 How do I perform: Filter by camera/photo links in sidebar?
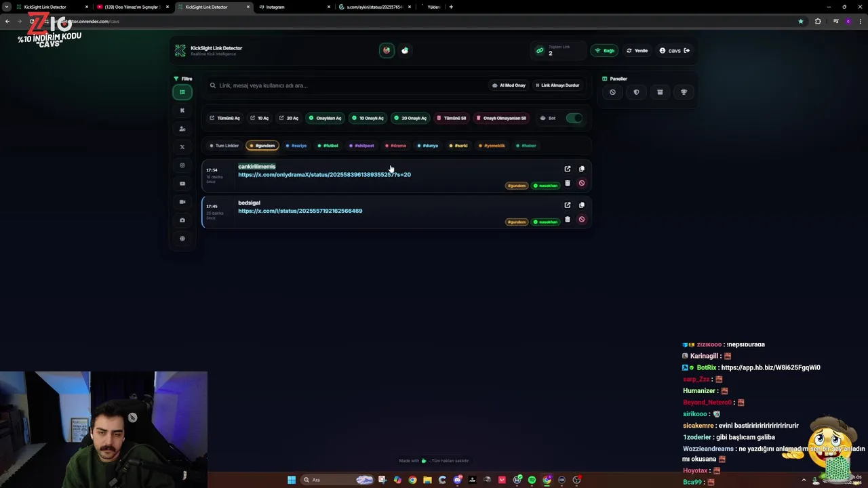tap(182, 220)
